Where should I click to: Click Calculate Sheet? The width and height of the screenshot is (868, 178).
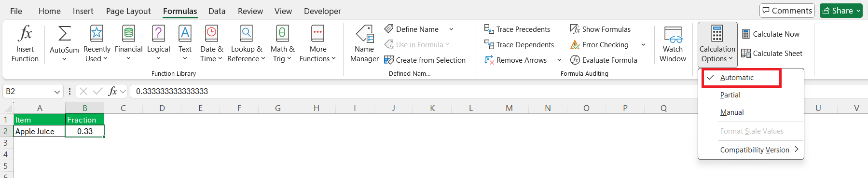(772, 54)
